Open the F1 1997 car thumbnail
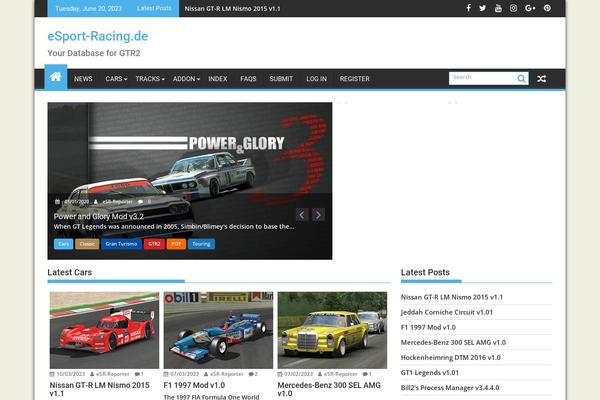 click(218, 330)
